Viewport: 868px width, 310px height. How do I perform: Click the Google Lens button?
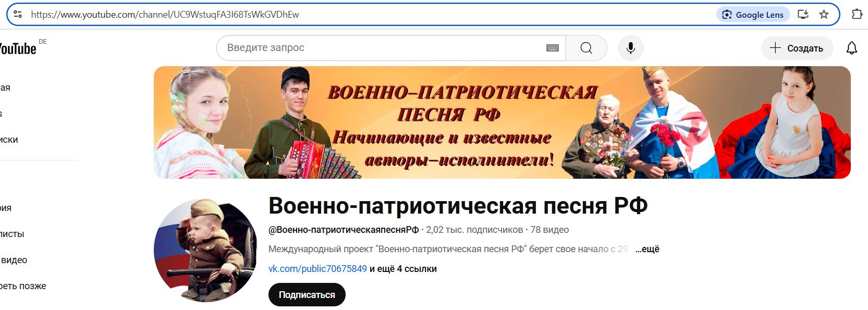[x=753, y=15]
